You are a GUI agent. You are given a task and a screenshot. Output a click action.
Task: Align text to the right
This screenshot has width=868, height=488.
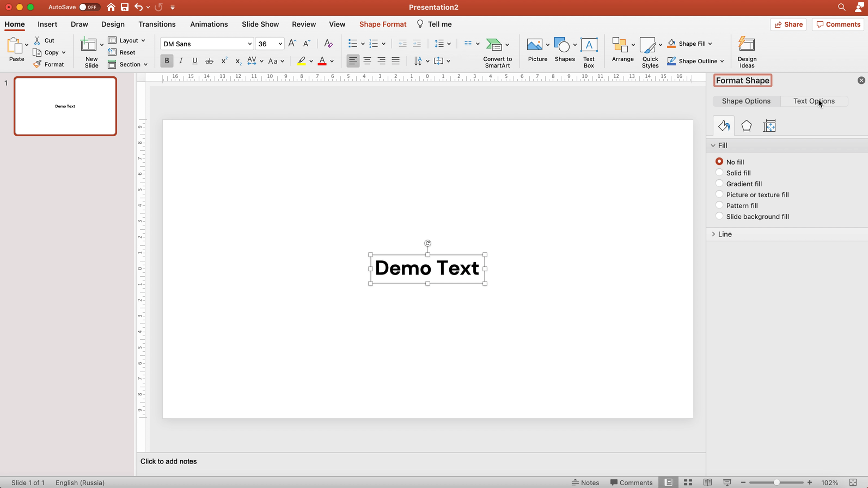coord(381,61)
